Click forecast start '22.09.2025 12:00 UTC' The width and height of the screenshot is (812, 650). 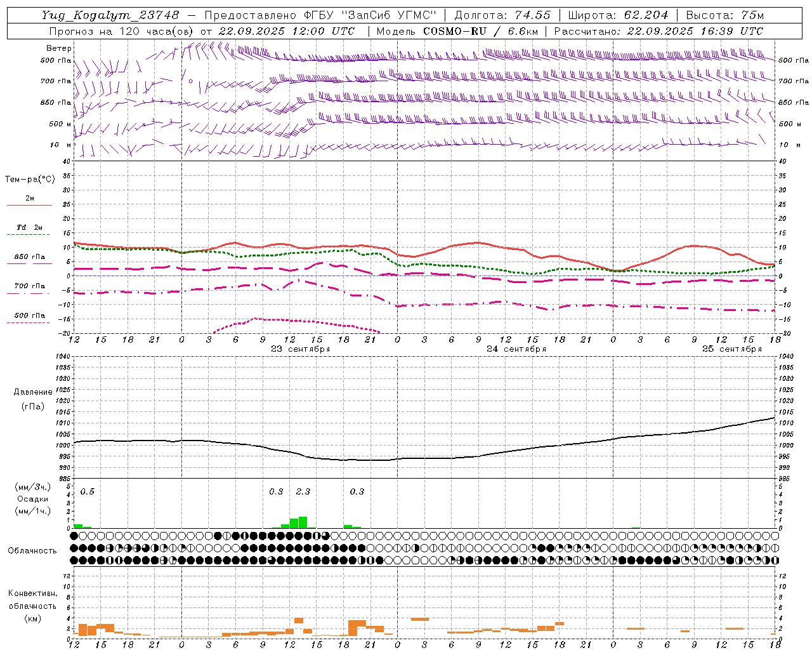point(287,31)
